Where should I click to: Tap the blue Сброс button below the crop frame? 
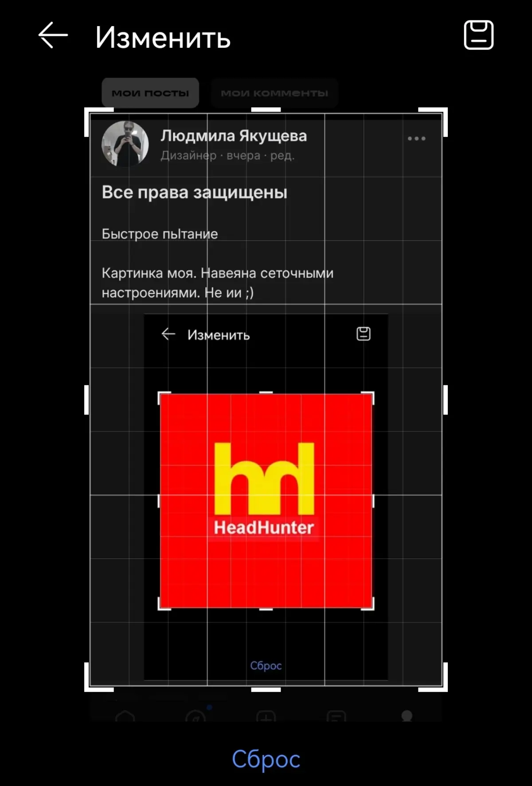266,759
